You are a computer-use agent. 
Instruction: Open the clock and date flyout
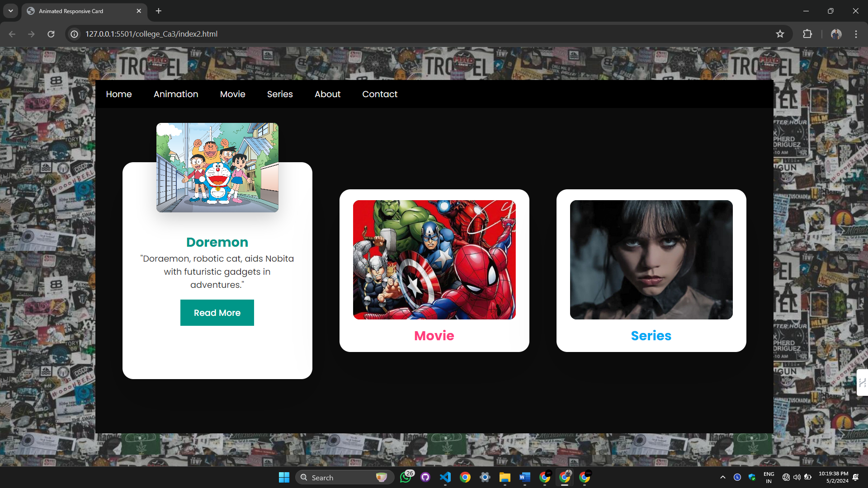pos(833,477)
